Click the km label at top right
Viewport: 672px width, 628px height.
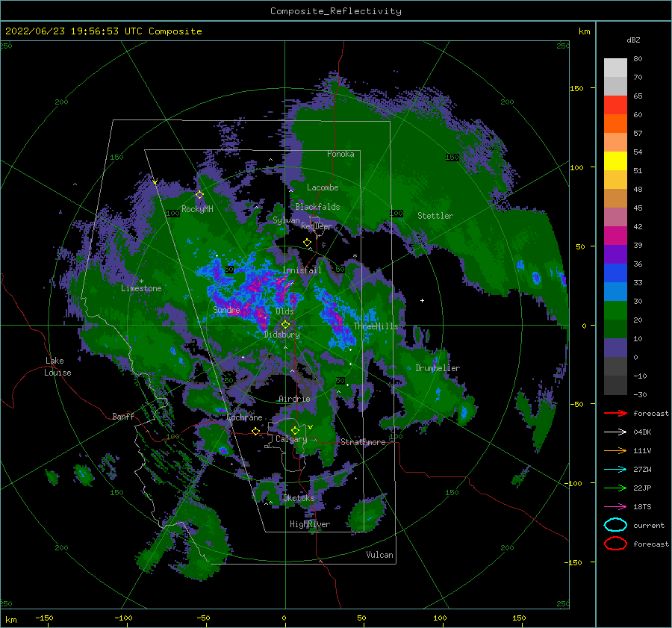tap(585, 31)
